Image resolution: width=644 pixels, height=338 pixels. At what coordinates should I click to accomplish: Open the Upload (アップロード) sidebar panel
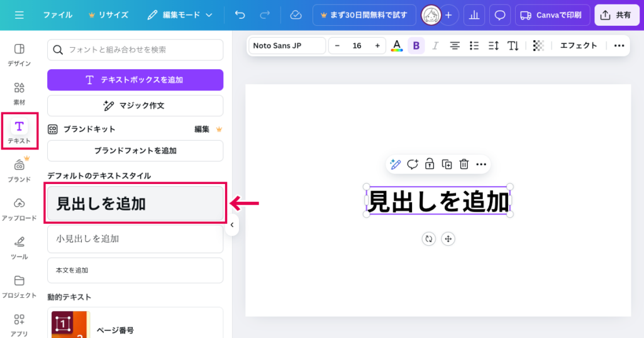(x=19, y=208)
